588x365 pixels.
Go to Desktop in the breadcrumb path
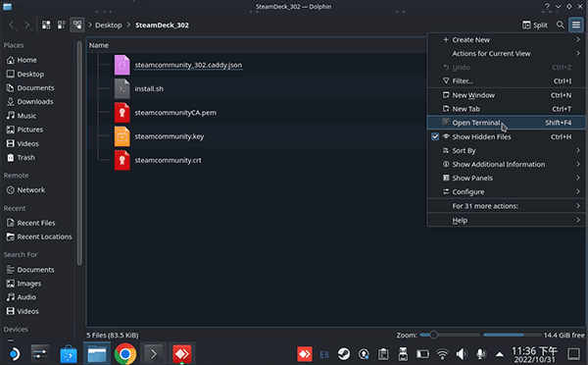[109, 26]
